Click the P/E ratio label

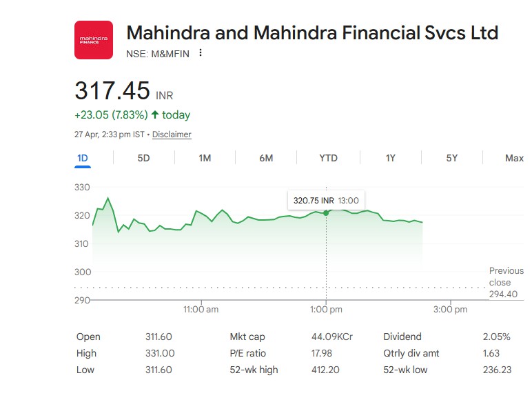tap(247, 353)
